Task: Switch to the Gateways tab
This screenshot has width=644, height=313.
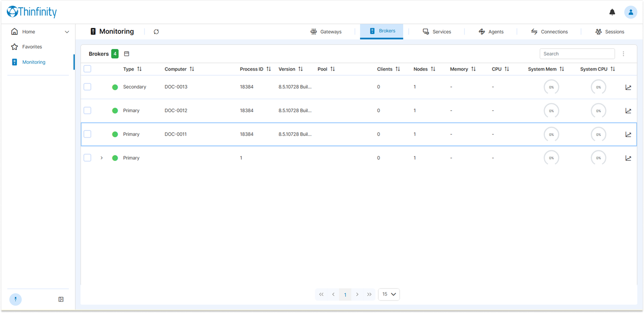Action: (326, 32)
